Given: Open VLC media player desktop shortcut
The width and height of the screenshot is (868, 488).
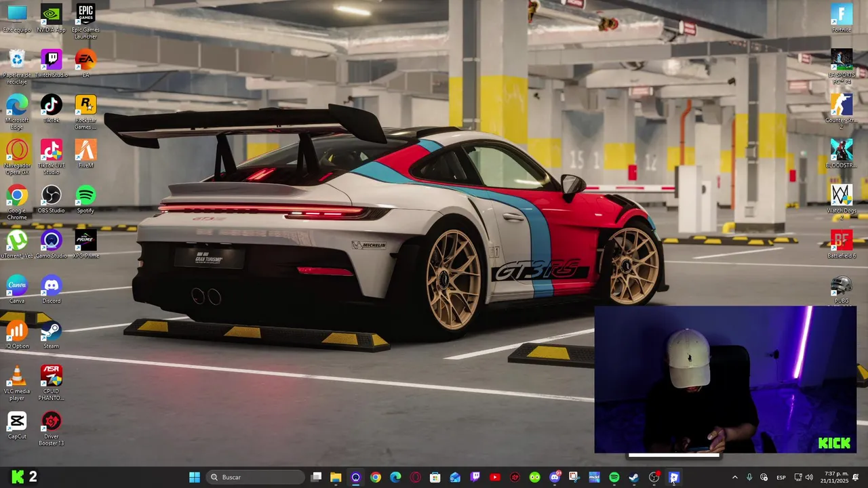Looking at the screenshot, I should point(17,383).
